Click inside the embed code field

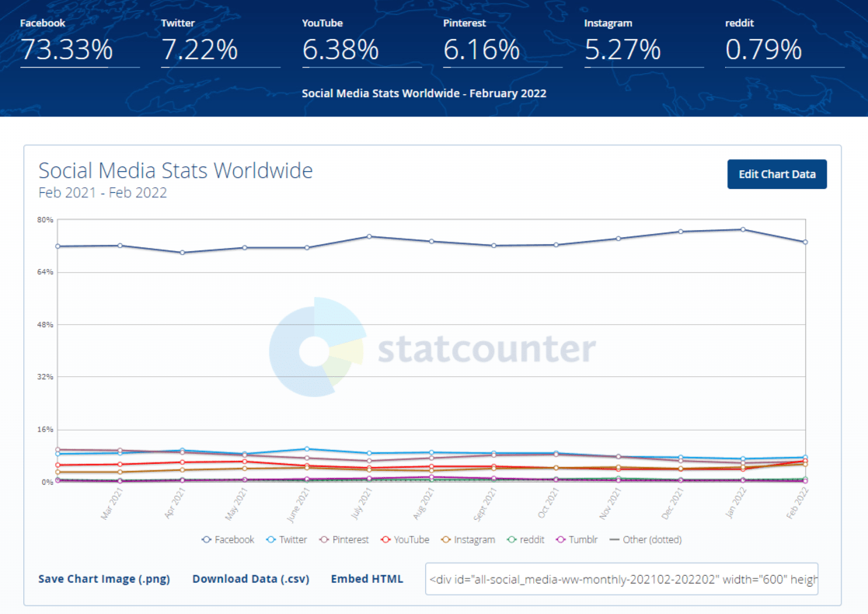tap(622, 579)
